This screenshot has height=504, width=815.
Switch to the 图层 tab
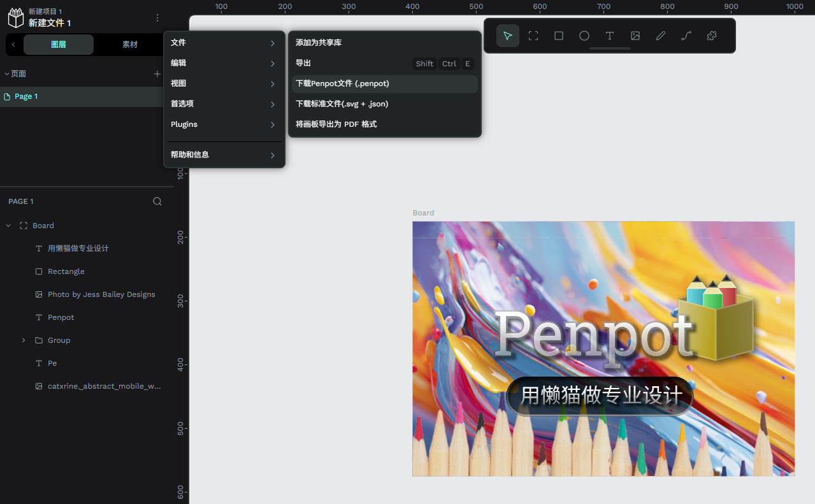point(59,45)
